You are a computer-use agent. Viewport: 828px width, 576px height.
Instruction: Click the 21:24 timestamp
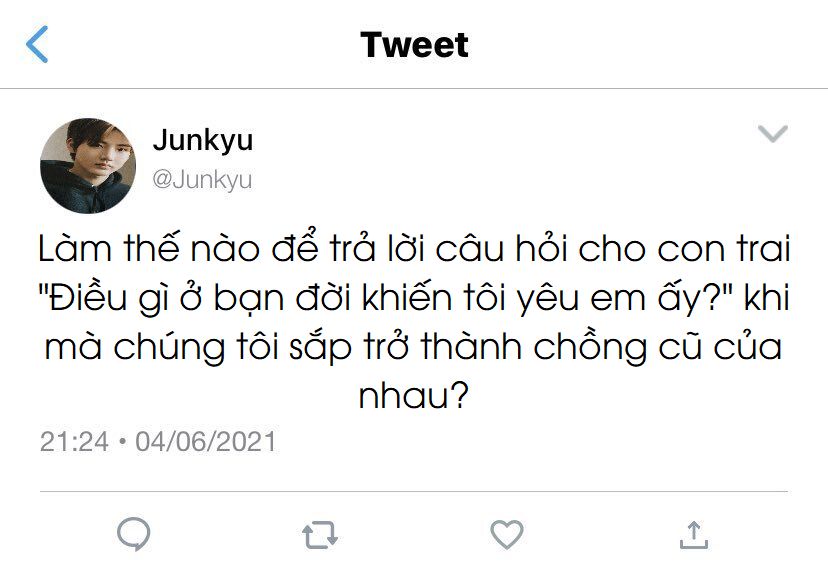click(73, 441)
